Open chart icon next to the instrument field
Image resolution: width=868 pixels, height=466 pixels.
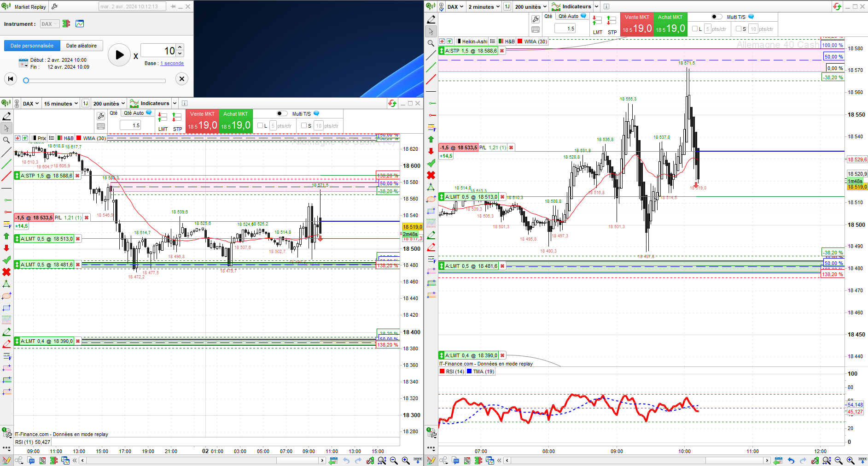click(x=80, y=24)
